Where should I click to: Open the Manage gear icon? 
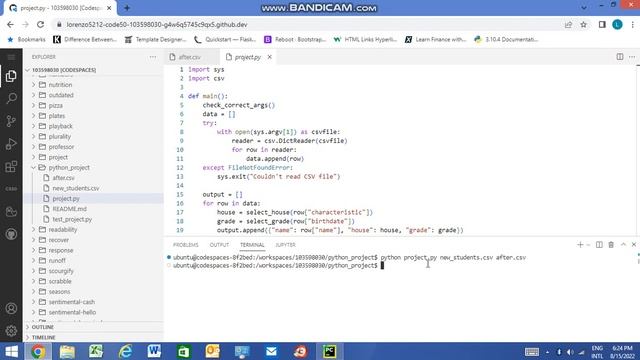(11, 331)
